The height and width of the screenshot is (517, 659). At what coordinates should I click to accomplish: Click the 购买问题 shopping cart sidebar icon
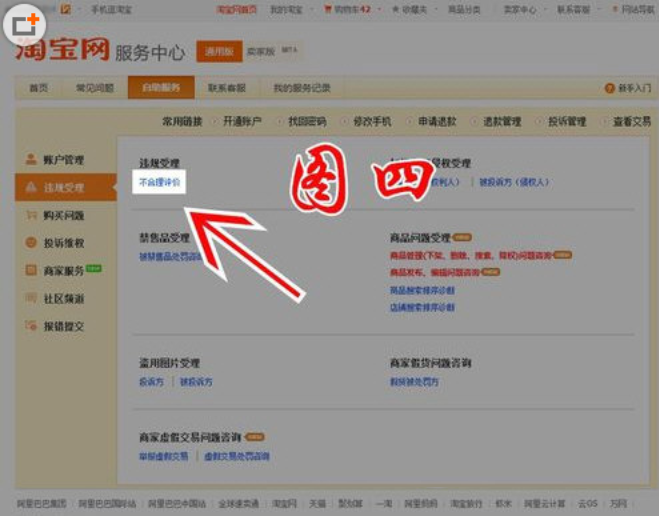(31, 215)
